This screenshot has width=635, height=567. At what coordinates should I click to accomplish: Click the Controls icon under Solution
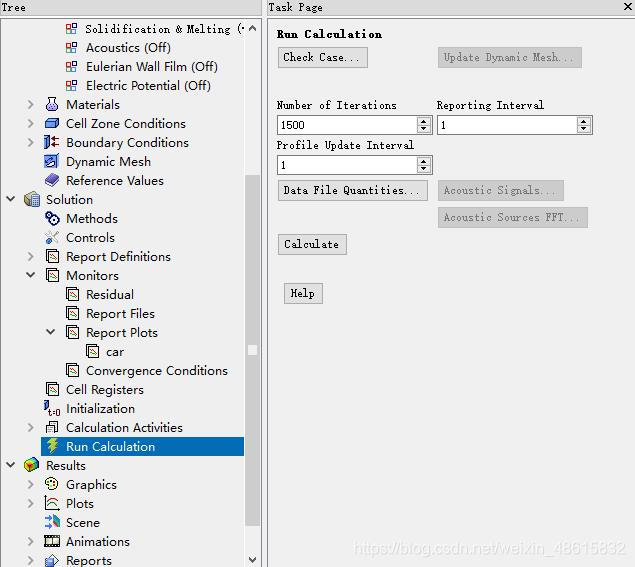(52, 238)
